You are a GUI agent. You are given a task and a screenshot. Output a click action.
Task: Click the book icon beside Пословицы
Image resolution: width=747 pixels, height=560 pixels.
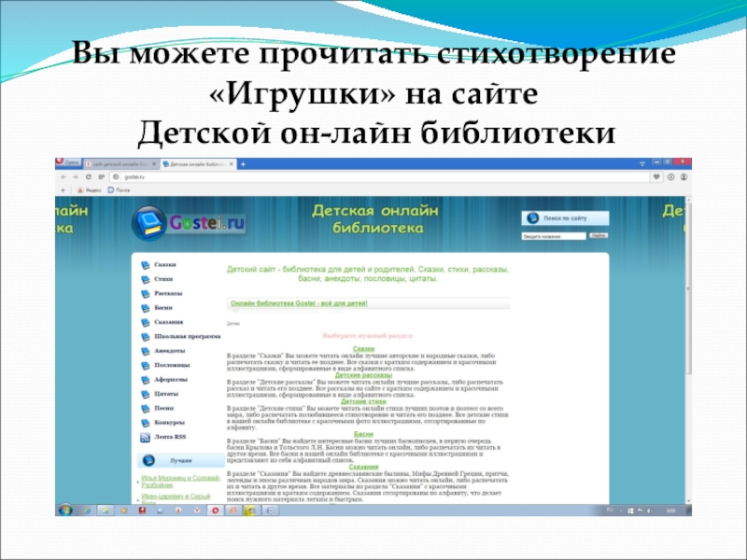click(146, 366)
